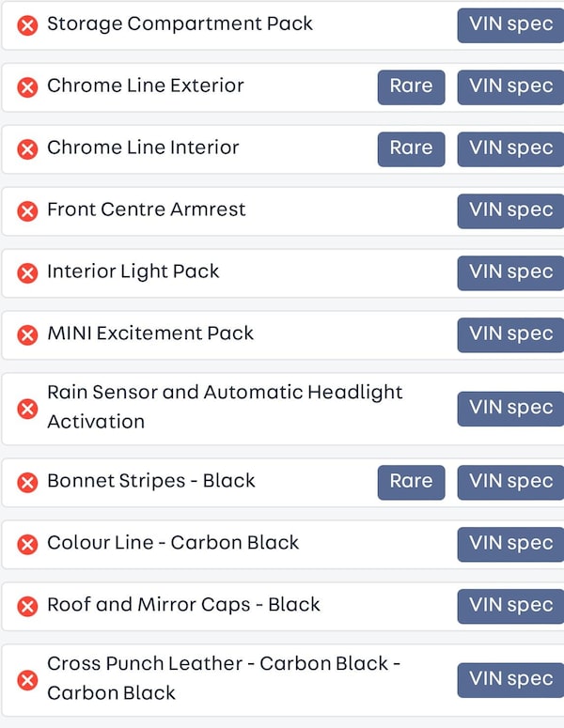This screenshot has height=728, width=564.
Task: Click red X icon next to Chrome Line Exterior
Action: click(x=28, y=87)
